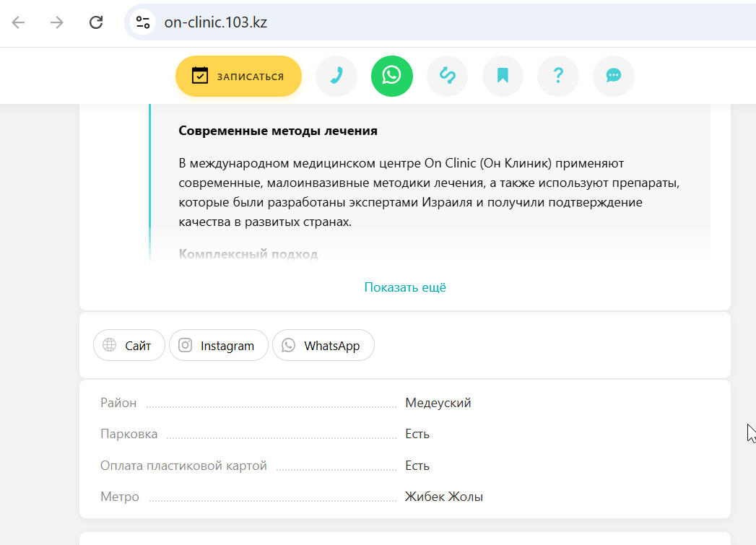The image size is (756, 545).
Task: Click the chain link icon
Action: pyautogui.click(x=448, y=76)
